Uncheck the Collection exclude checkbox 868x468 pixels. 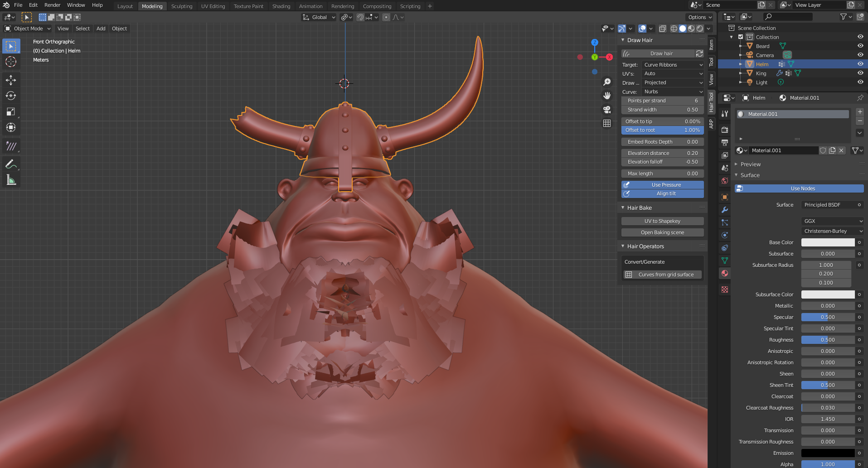[741, 37]
